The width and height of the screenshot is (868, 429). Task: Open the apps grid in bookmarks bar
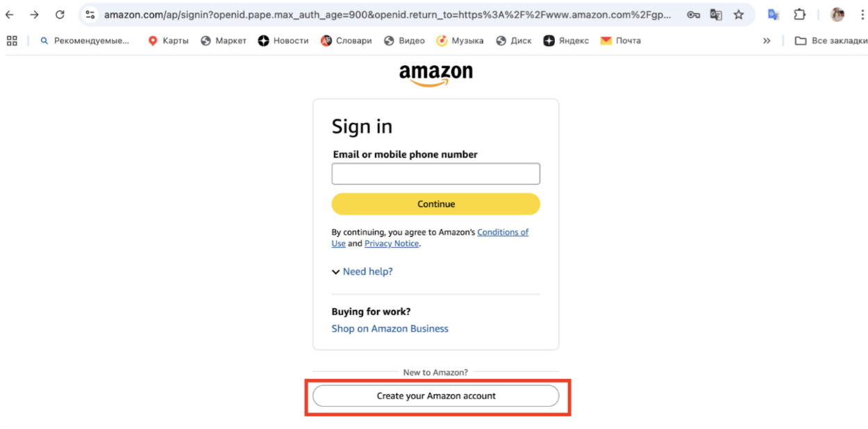click(12, 41)
